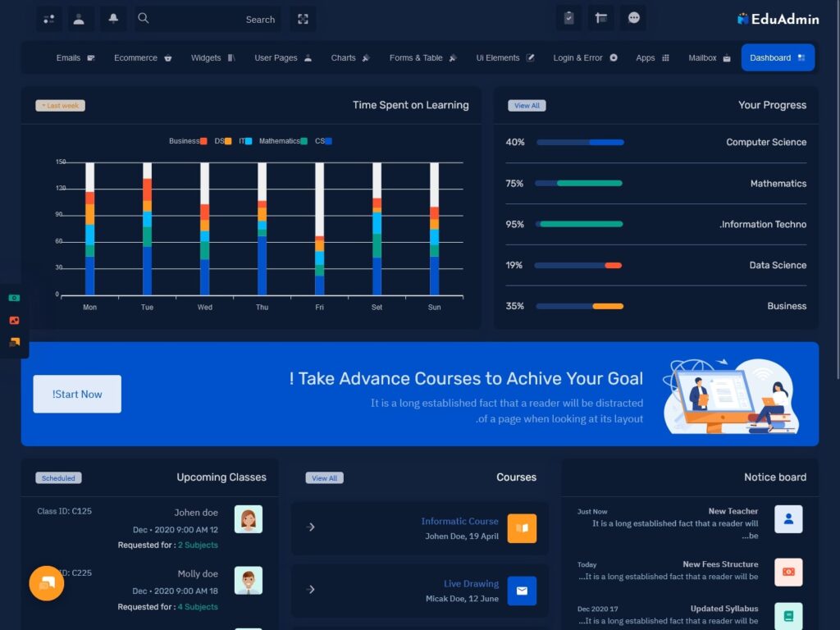840x630 pixels.
Task: Select the green video icon in the left sidebar
Action: (13, 297)
